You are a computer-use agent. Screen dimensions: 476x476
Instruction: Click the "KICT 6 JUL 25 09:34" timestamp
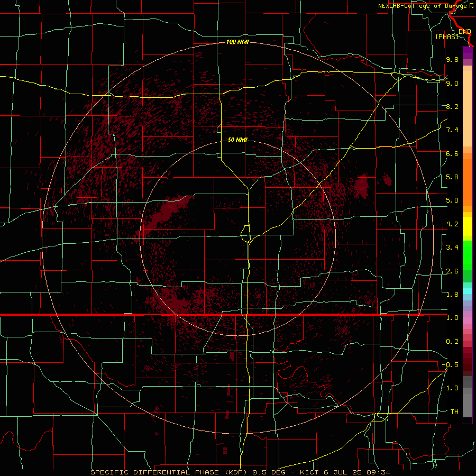[x=345, y=472]
